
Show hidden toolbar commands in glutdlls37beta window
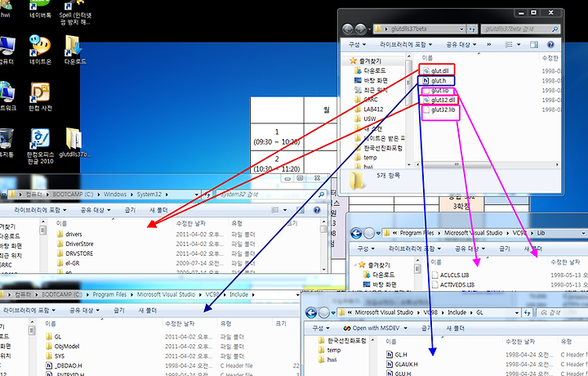pos(489,45)
